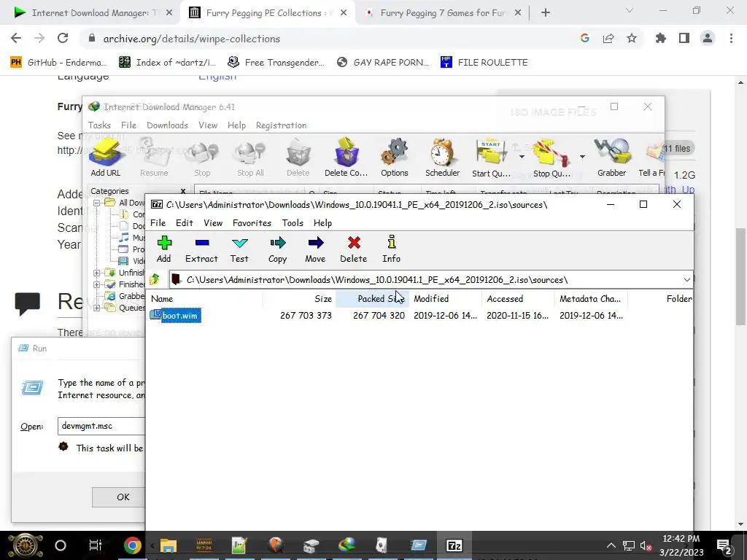
Task: Click the 7-Zip path address field
Action: [429, 279]
